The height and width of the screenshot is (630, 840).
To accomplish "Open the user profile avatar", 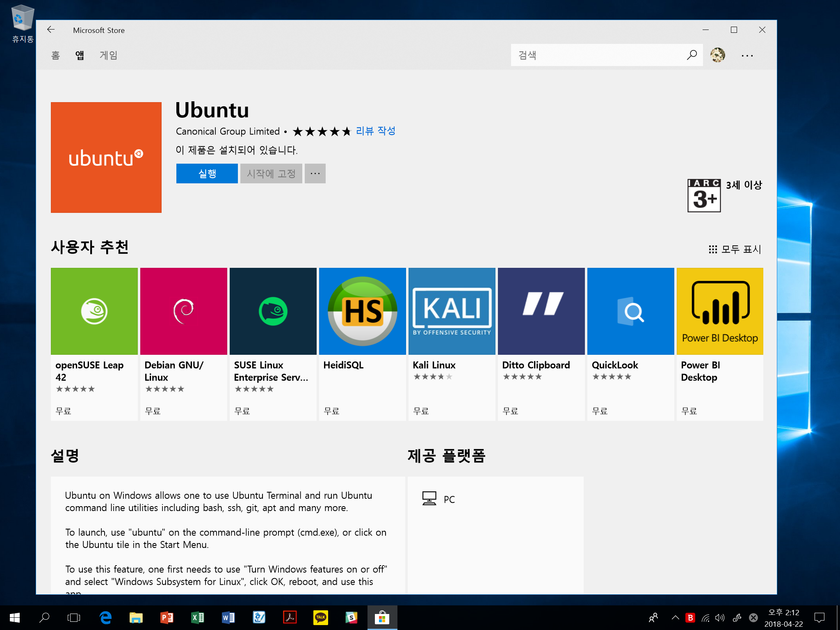I will click(718, 55).
